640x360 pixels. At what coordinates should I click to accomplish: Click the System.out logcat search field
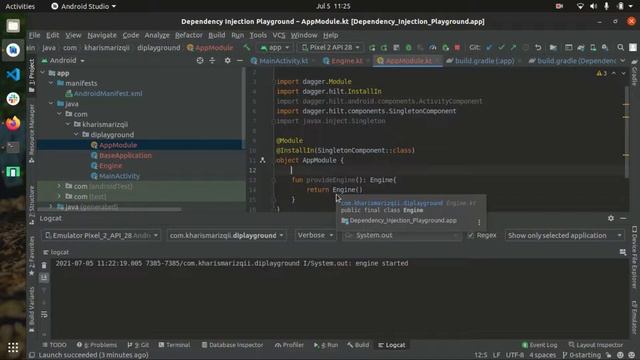402,236
